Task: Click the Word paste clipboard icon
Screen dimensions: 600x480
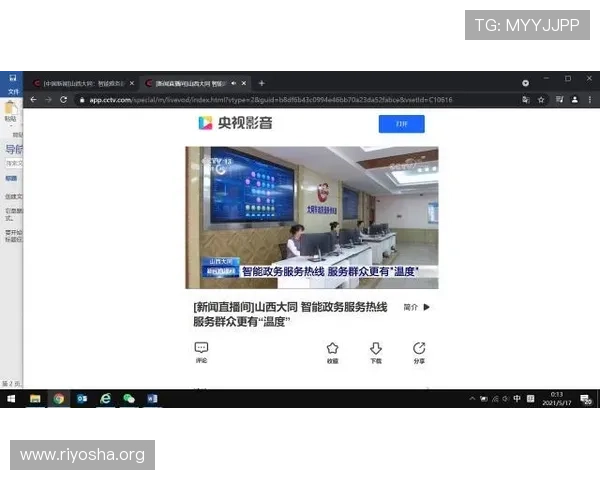Action: coord(10,108)
